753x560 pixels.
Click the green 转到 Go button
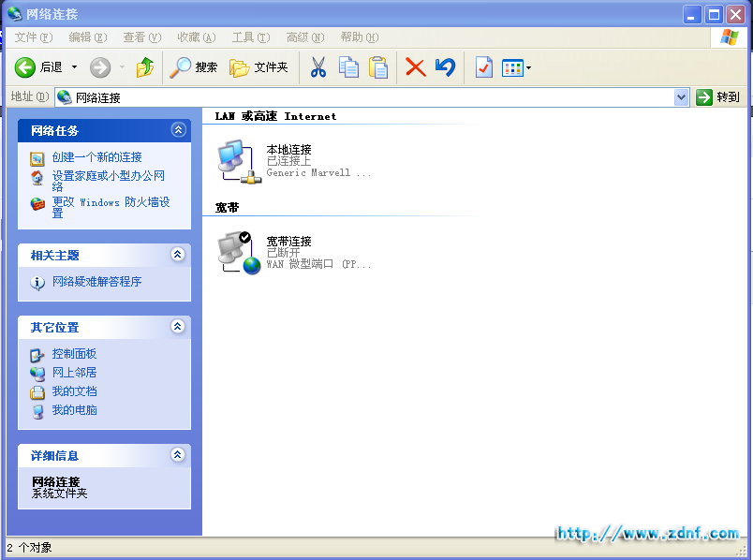point(717,97)
